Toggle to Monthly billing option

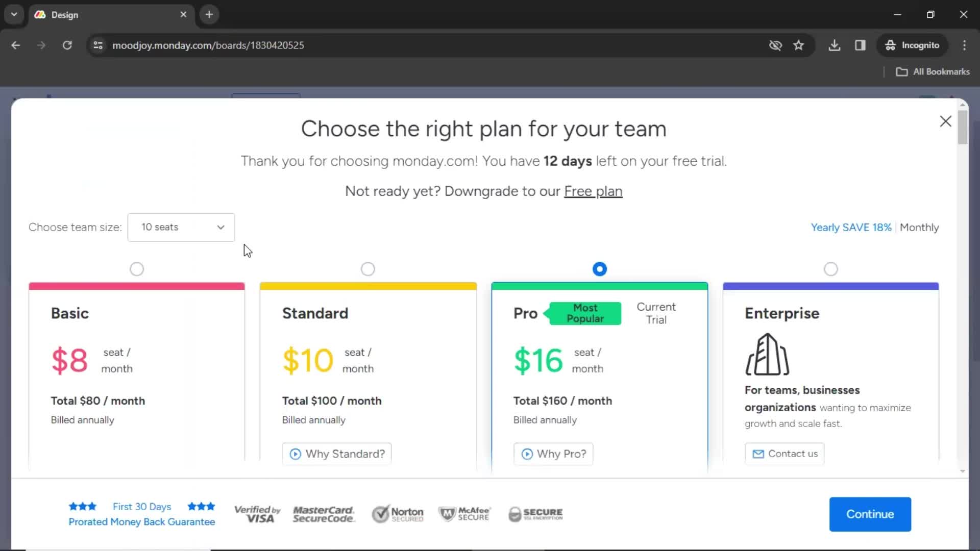pyautogui.click(x=919, y=228)
